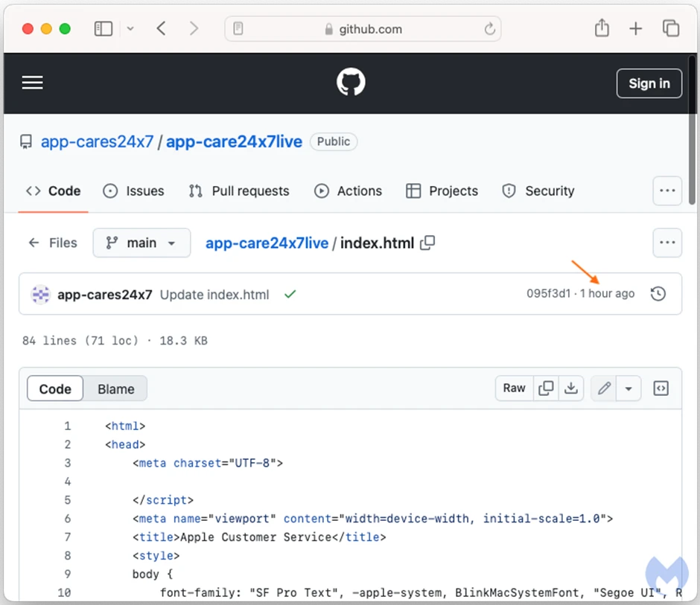
Task: Click the 095f3d1 commit hash
Action: coord(549,293)
